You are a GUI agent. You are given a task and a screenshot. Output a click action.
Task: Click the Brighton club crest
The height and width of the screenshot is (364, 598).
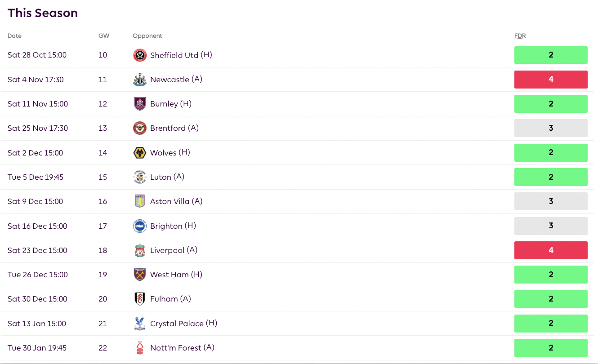coord(140,226)
